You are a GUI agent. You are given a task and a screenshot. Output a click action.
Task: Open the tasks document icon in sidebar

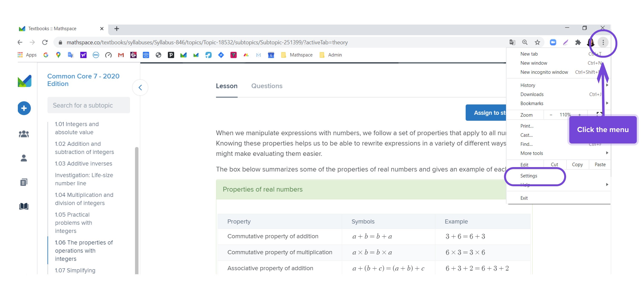tap(24, 182)
